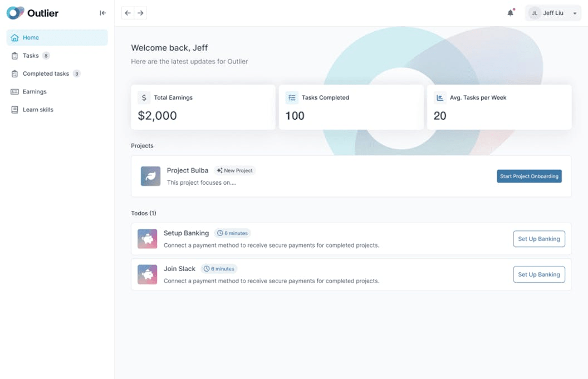Open notifications bell
This screenshot has width=588, height=379.
[511, 13]
